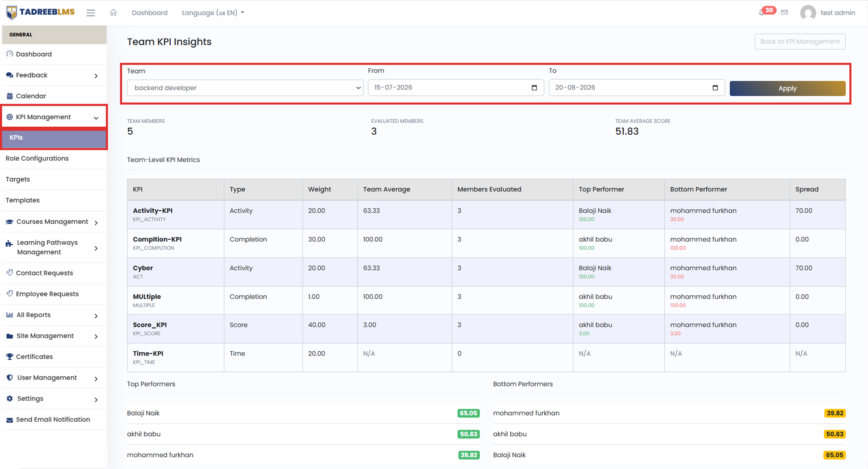Click the test admin avatar
Image resolution: width=868 pixels, height=469 pixels.
(x=808, y=13)
